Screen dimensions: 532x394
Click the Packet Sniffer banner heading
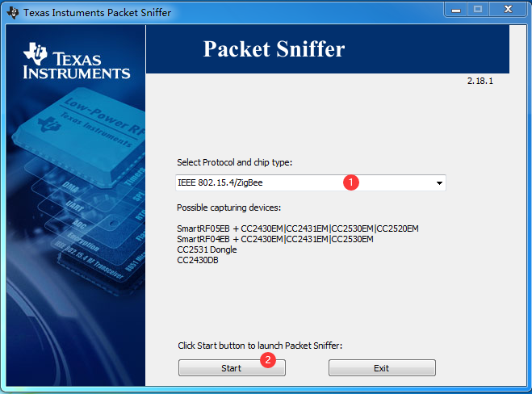274,49
